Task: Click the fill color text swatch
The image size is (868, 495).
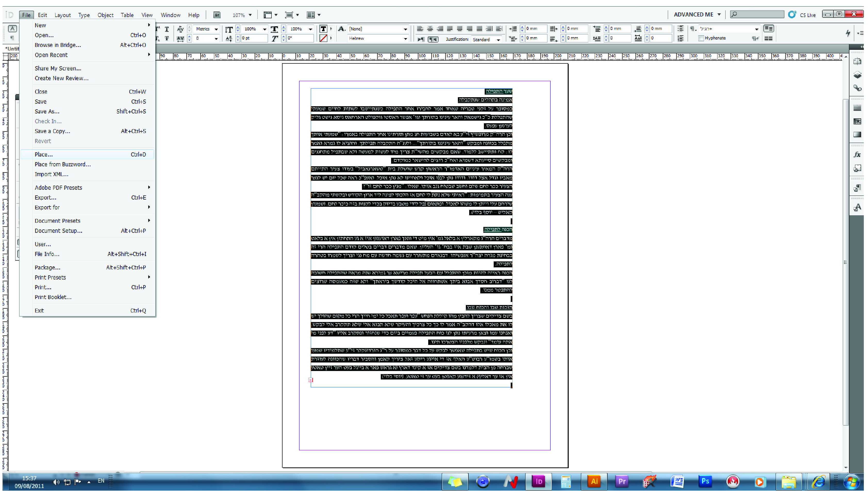Action: (323, 29)
